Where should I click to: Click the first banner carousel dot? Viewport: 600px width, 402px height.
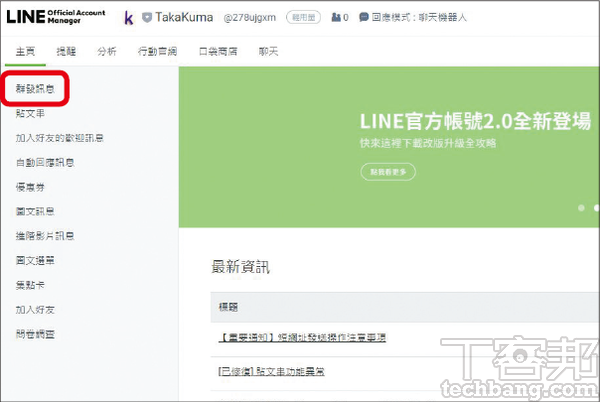point(581,208)
